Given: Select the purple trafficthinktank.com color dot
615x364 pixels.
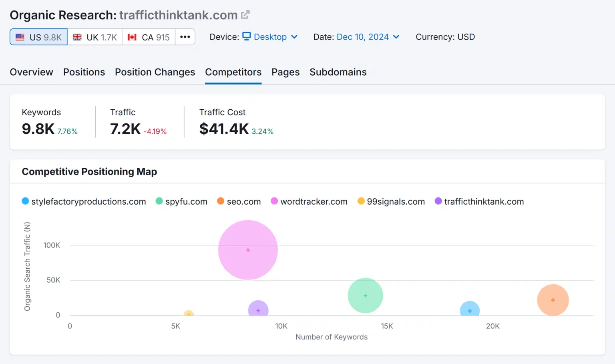Looking at the screenshot, I should pyautogui.click(x=438, y=201).
